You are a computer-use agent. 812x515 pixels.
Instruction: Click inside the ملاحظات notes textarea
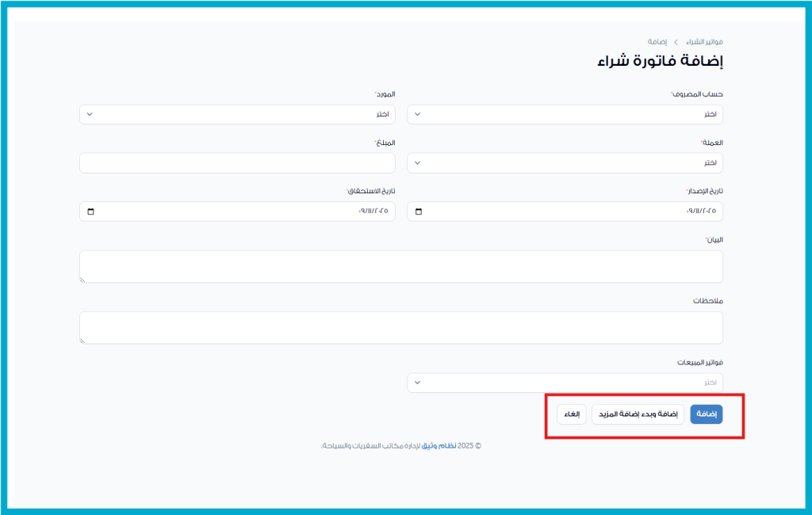click(401, 327)
